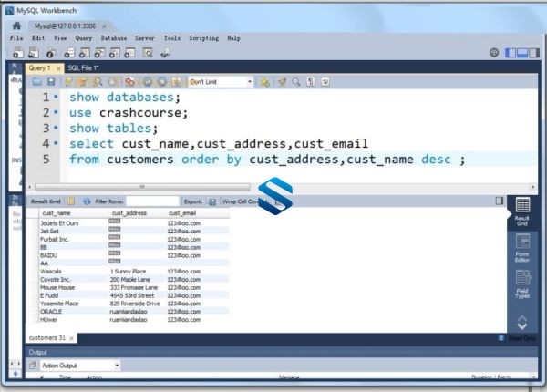This screenshot has width=547, height=392.
Task: Toggle result side panel visibility
Action: [500, 201]
